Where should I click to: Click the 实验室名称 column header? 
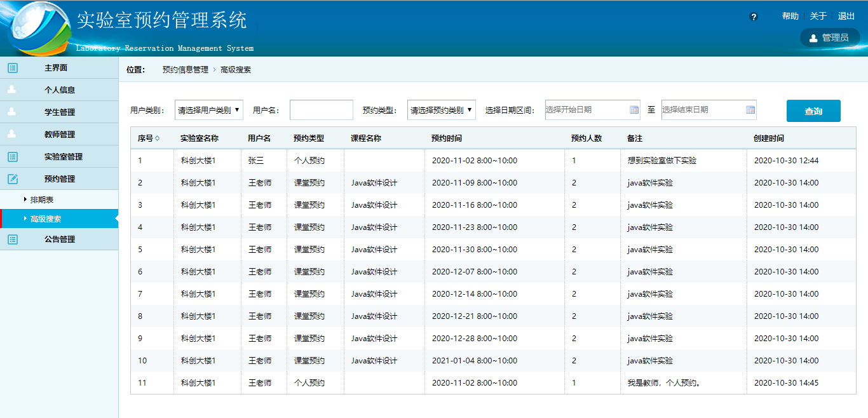(200, 138)
